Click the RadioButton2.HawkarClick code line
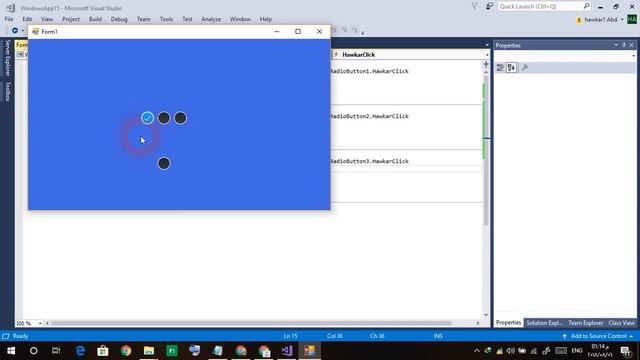This screenshot has height=360, width=640. [369, 116]
